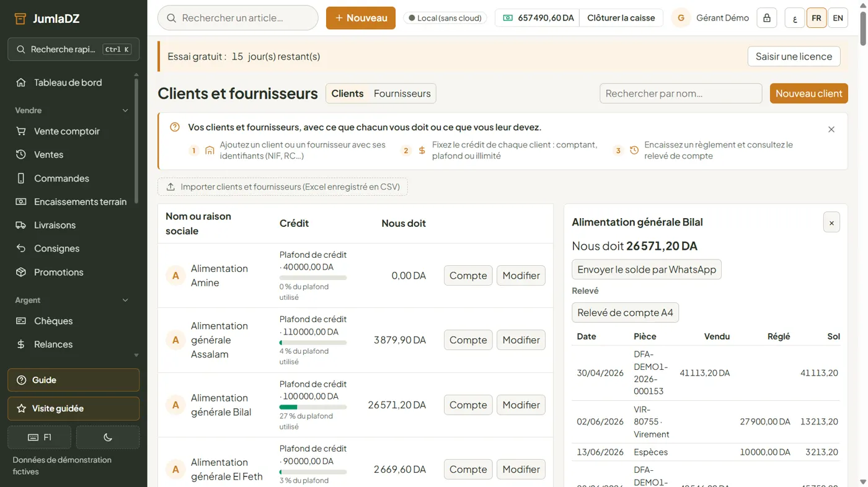This screenshot has width=868, height=487.
Task: Start the Visite guidée
Action: pos(73,409)
